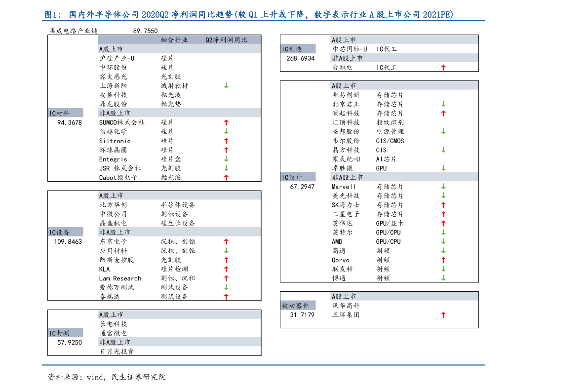Click the value 31.7179 under 被动器件
This screenshot has height=391, width=588.
pos(302,315)
